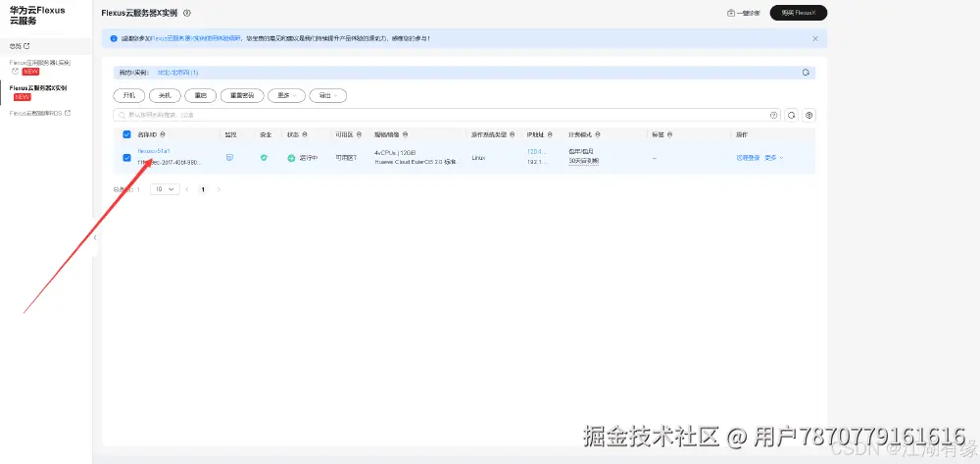
Task: Click the Linux operating system cell
Action: click(x=479, y=158)
